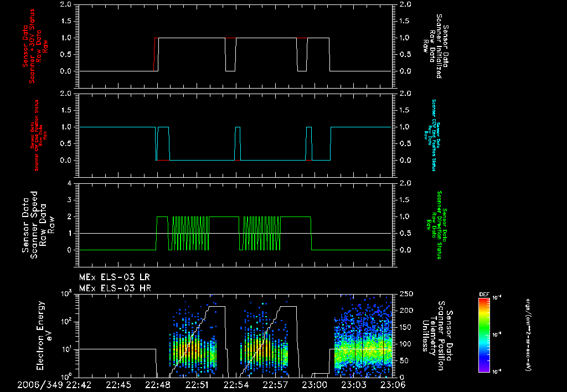
Task: Click the 150 tick on the Scanner Position axis
Action: (407, 327)
